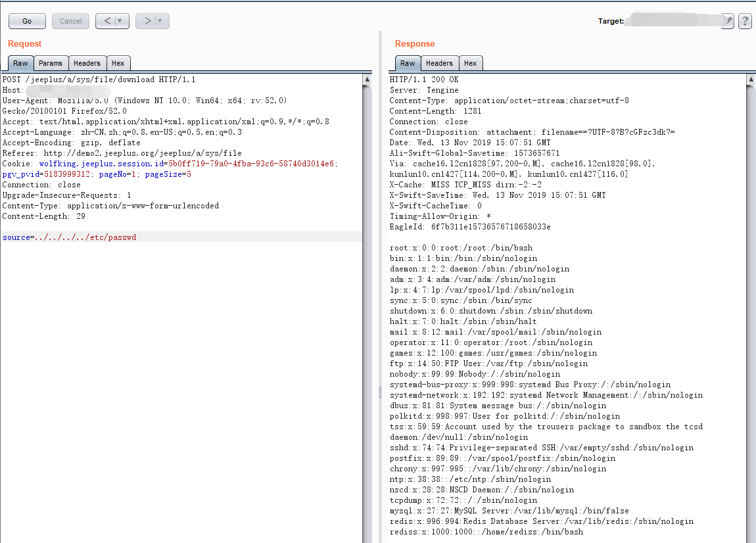Click the Content-Disposition response header line
Viewport: 756px width, 543px height.
pos(532,132)
